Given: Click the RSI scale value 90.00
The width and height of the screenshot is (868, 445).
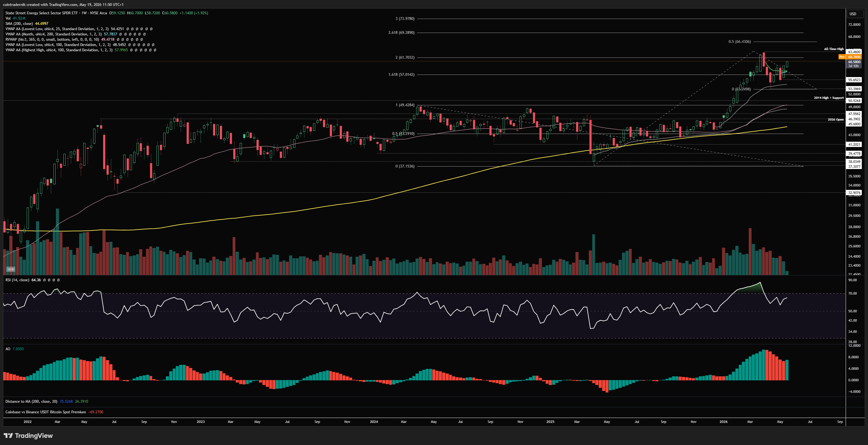Looking at the screenshot, I should [852, 280].
